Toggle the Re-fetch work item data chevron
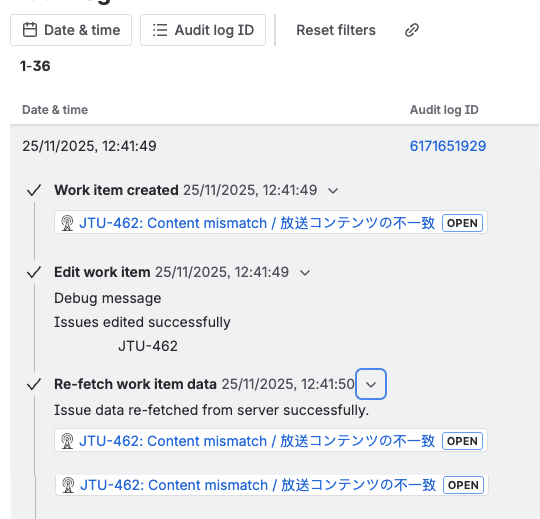 tap(371, 384)
